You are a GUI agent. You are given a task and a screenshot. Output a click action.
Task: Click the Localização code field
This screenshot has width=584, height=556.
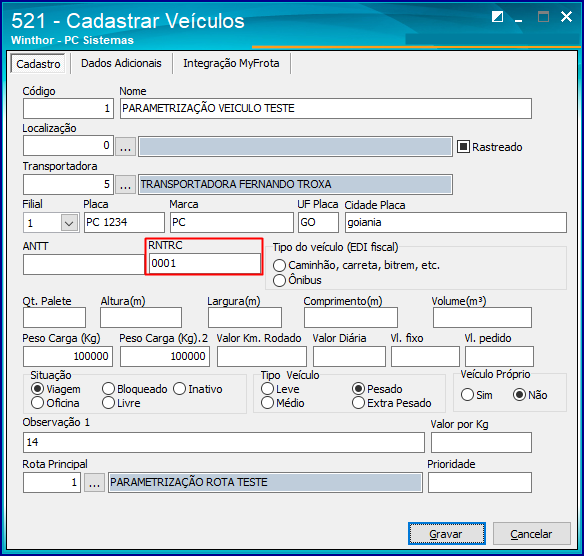tap(68, 146)
